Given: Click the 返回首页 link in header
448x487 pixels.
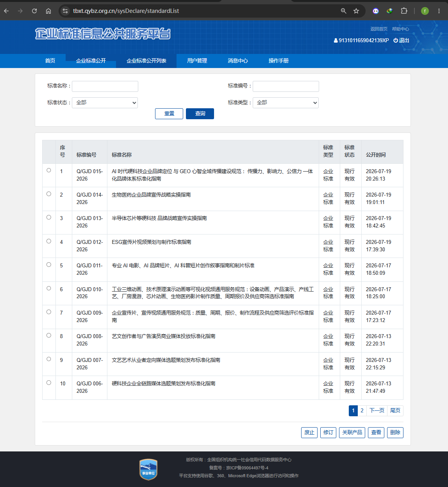Looking at the screenshot, I should tap(379, 29).
